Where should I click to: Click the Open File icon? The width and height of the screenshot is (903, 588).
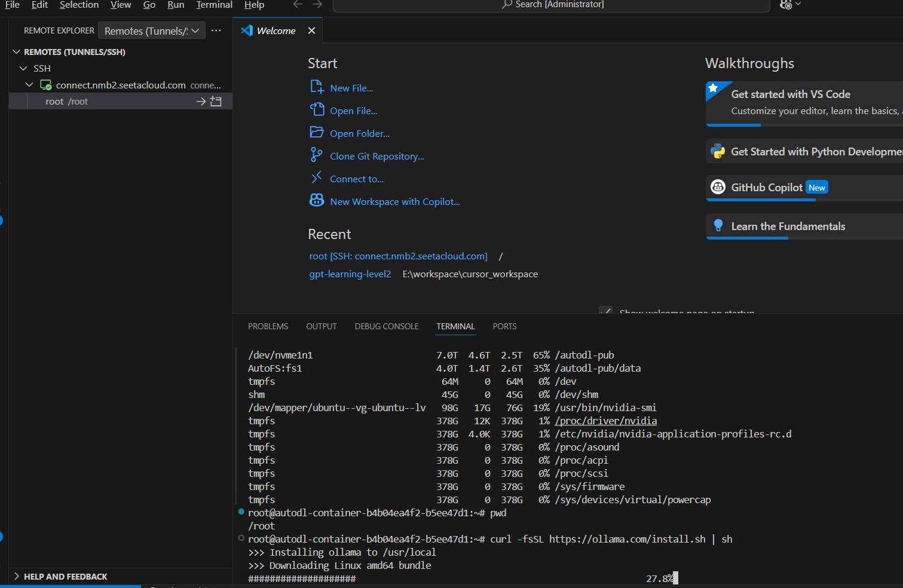coord(317,110)
